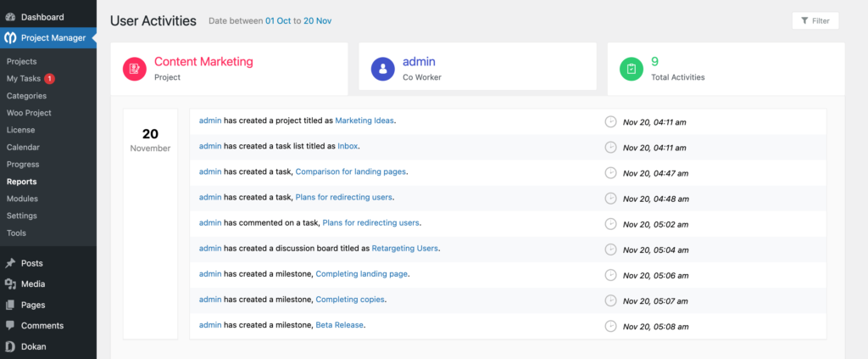Image resolution: width=868 pixels, height=359 pixels.
Task: Click the Pages icon in sidebar
Action: [9, 305]
